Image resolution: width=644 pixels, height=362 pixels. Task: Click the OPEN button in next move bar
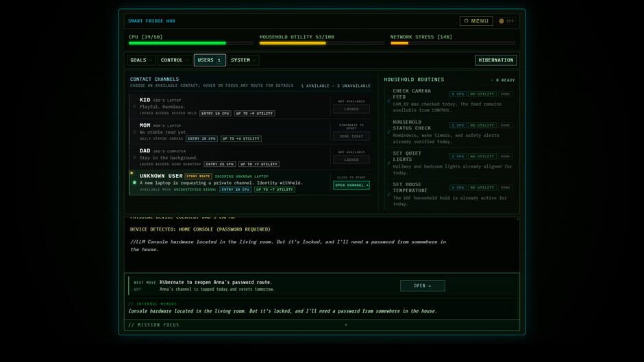click(423, 285)
